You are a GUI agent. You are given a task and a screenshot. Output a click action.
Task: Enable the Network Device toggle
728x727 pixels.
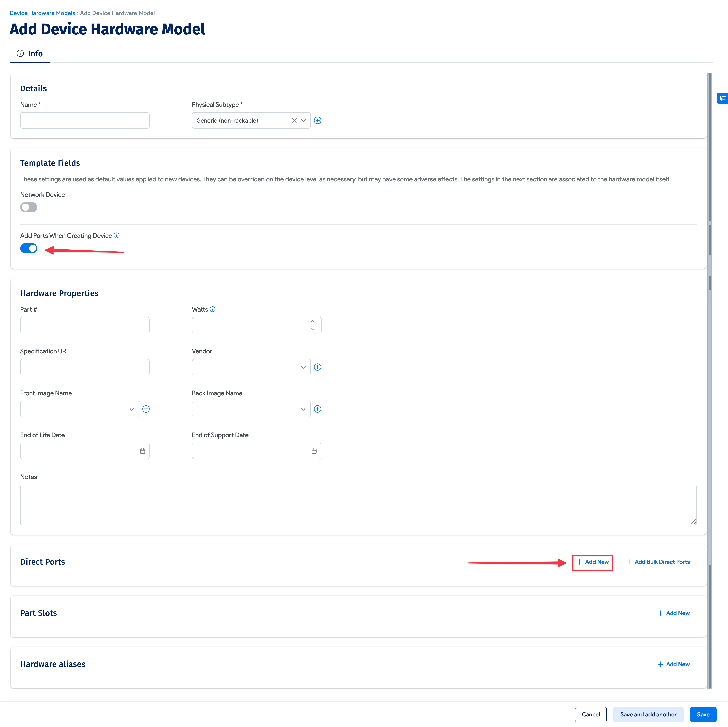(29, 207)
